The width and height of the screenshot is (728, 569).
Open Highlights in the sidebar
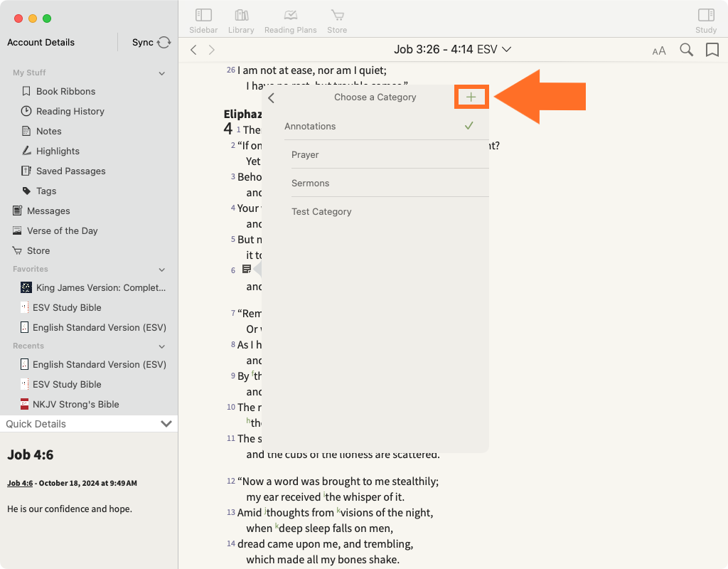(x=58, y=151)
